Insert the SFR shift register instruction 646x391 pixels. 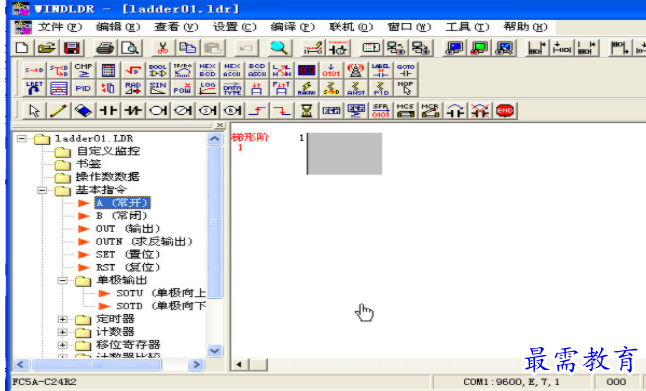coord(381,110)
